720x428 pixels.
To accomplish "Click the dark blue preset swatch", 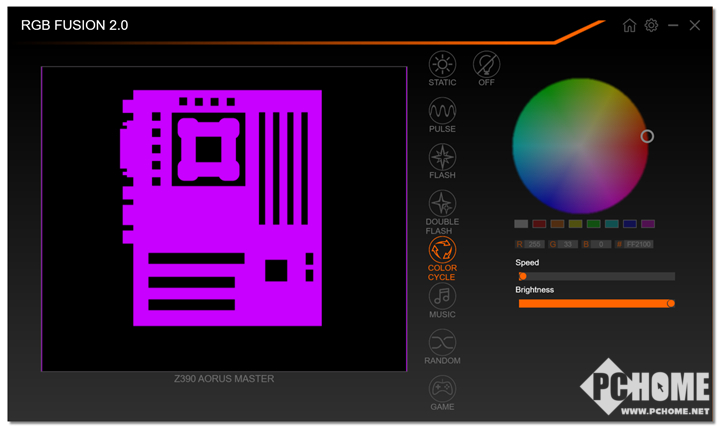I will pyautogui.click(x=630, y=224).
